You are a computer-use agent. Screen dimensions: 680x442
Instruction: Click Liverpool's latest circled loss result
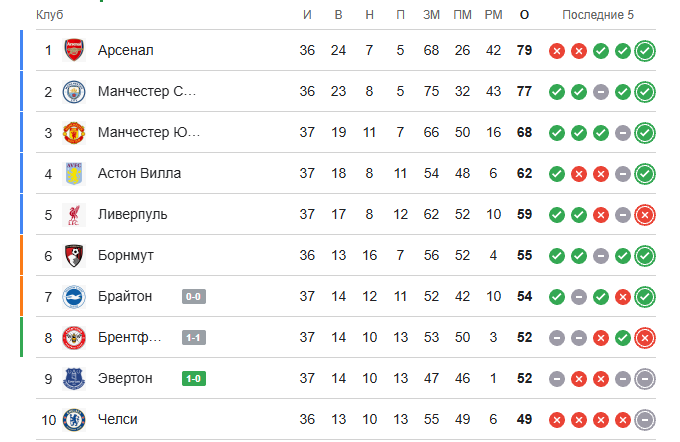coord(644,215)
